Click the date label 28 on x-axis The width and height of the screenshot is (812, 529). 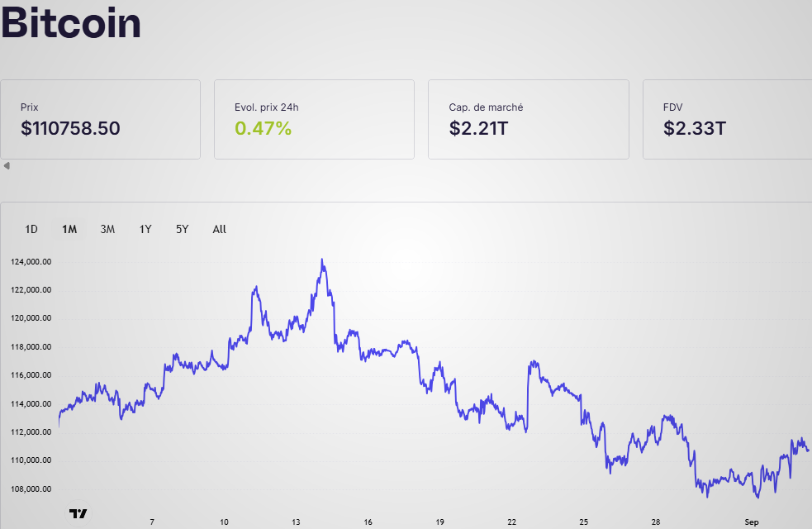point(656,522)
